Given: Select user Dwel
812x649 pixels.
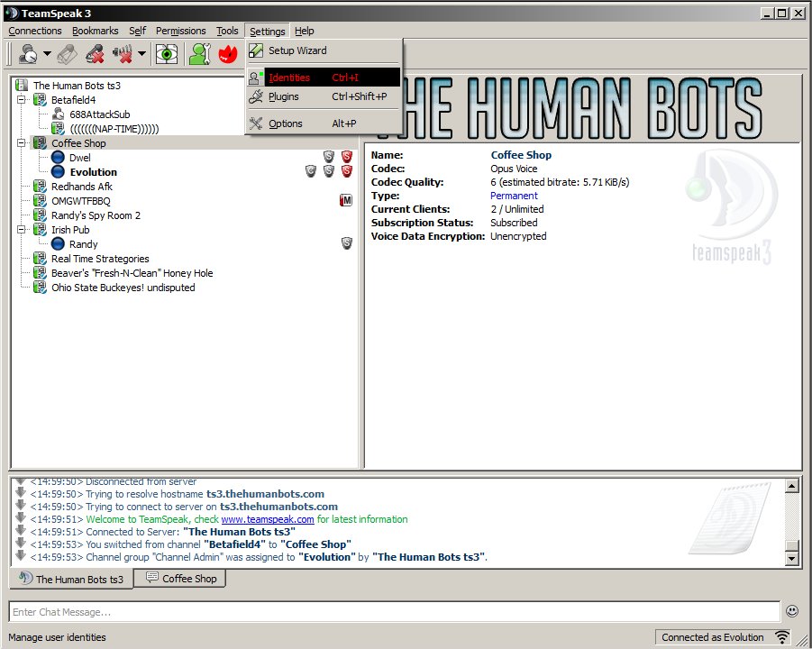Looking at the screenshot, I should tap(79, 158).
